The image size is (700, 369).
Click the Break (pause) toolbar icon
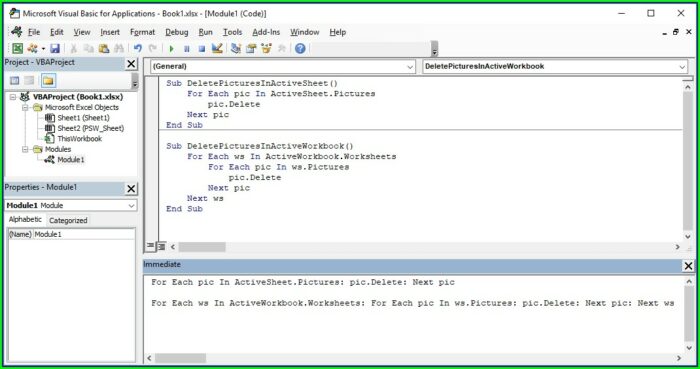(187, 49)
